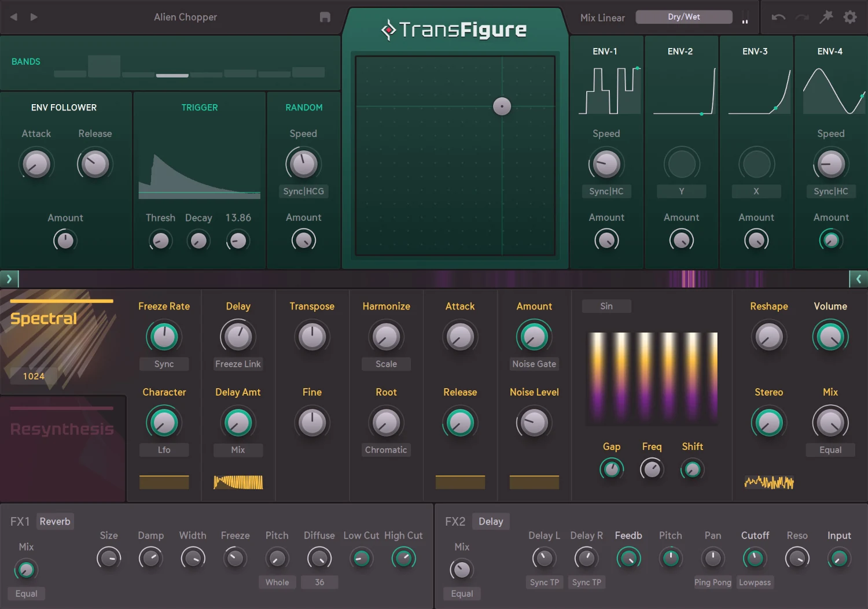The image size is (868, 609).
Task: Click the undo icon in the top bar
Action: [778, 17]
